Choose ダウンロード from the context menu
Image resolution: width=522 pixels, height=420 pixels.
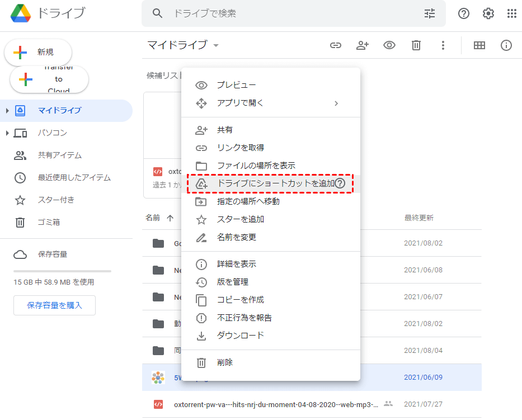coord(240,336)
